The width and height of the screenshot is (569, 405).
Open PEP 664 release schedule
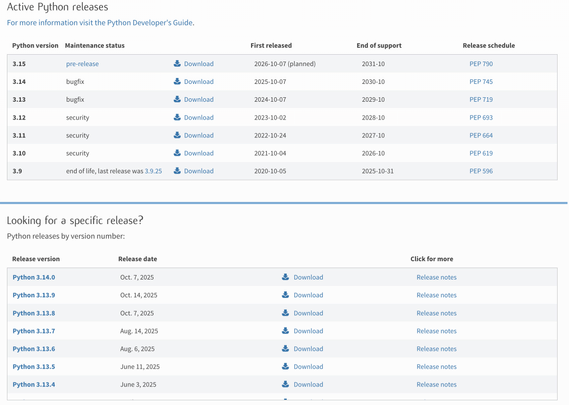pos(481,135)
